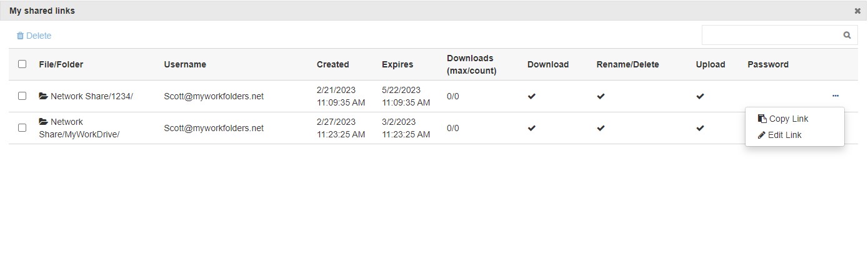The width and height of the screenshot is (868, 256).
Task: Check the box for Network Share/1234/
Action: [22, 96]
